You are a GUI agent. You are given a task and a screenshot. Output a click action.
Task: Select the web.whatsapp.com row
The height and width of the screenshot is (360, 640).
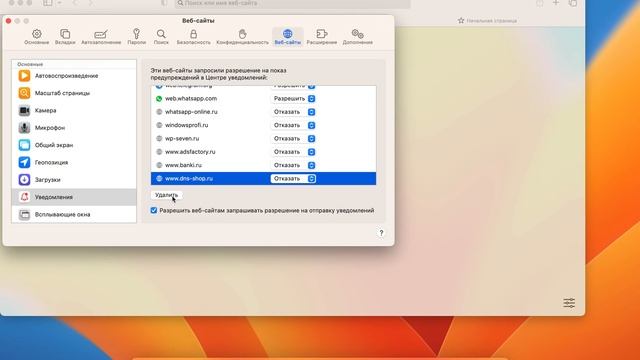(263, 99)
